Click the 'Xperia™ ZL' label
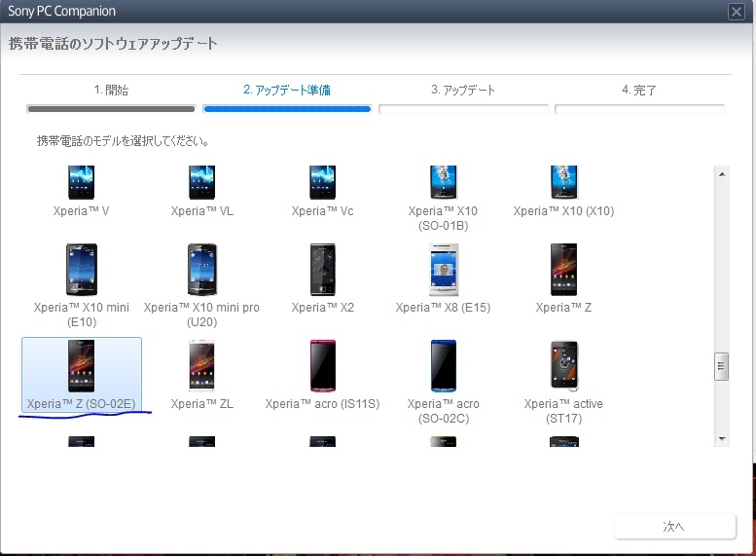 tap(201, 403)
